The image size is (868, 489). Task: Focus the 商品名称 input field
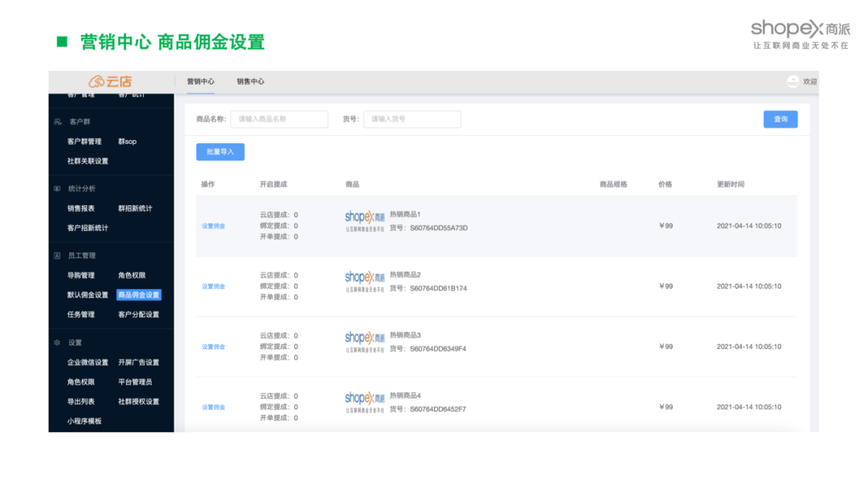(279, 119)
